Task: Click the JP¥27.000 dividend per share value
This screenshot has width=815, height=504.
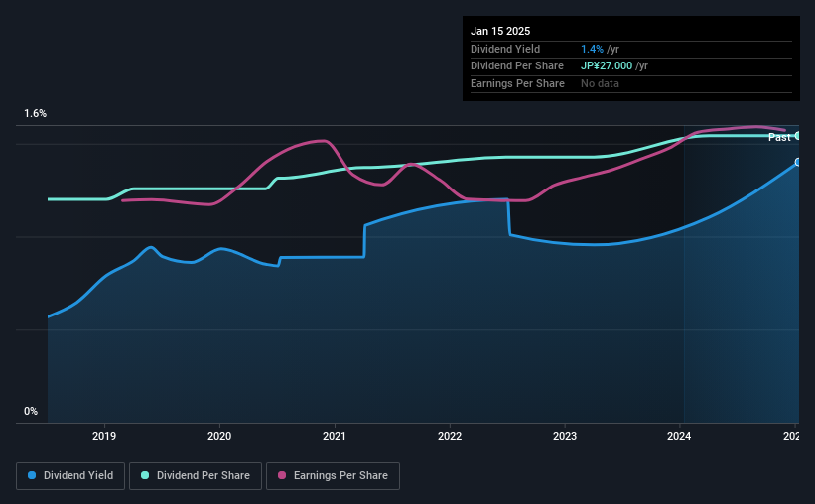Action: [x=607, y=66]
